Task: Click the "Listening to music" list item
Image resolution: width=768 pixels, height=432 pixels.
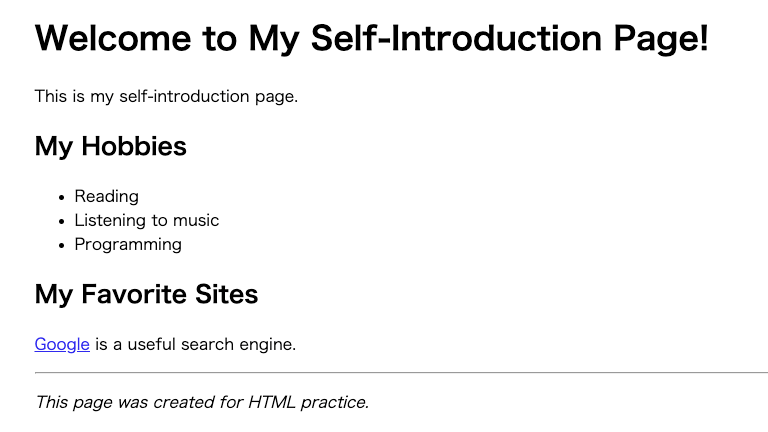Action: 146,221
